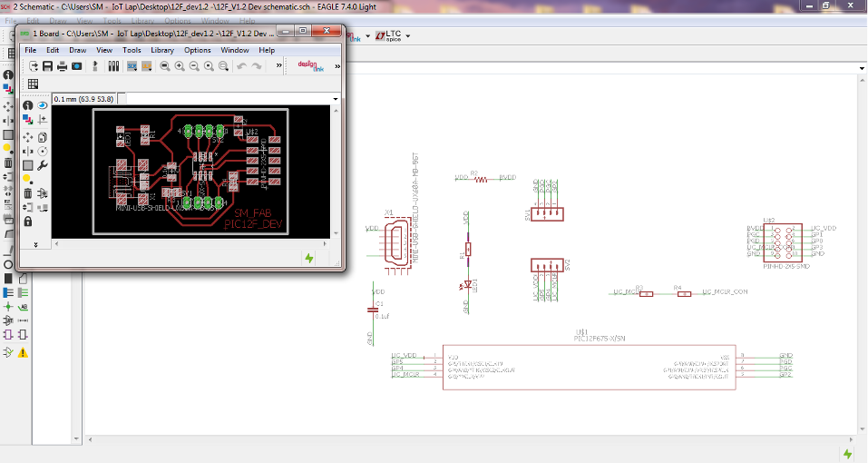Click the Zoom in magnifier in Board toolbar
This screenshot has width=868, height=463.
click(x=180, y=66)
